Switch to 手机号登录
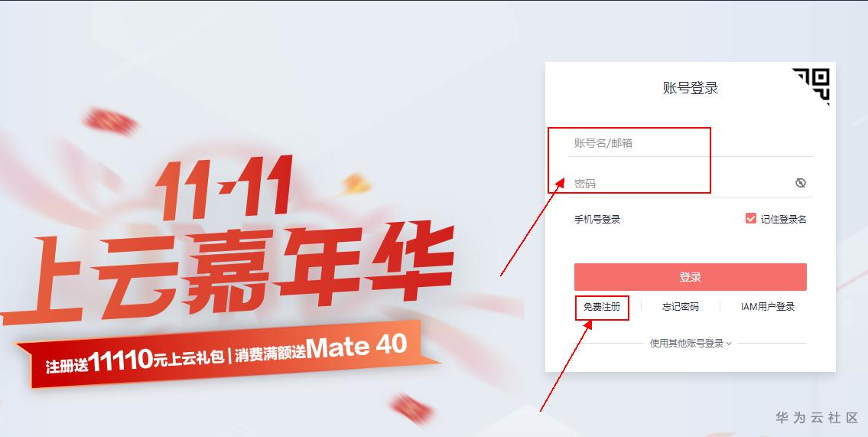This screenshot has height=437, width=868. click(597, 220)
